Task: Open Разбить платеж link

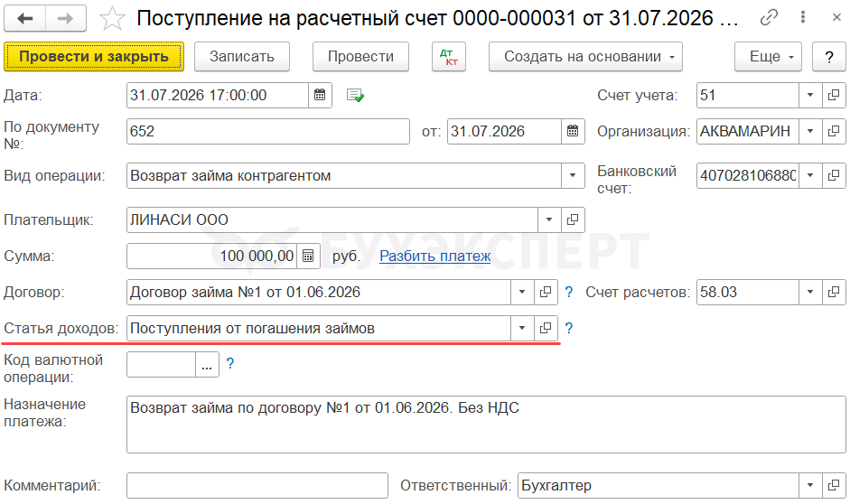Action: pyautogui.click(x=434, y=256)
